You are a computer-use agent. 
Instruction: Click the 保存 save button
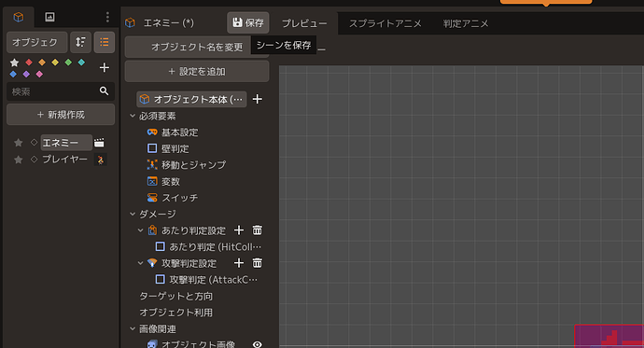(x=248, y=22)
